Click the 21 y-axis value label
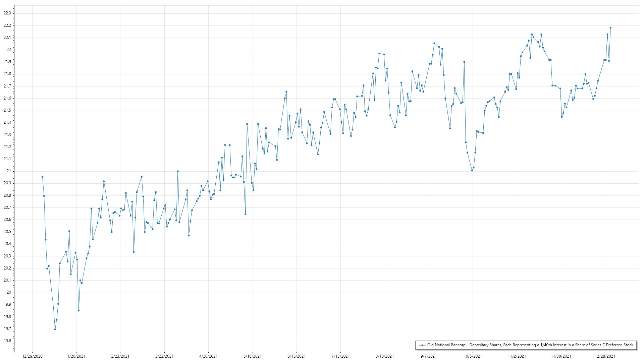 (x=9, y=171)
